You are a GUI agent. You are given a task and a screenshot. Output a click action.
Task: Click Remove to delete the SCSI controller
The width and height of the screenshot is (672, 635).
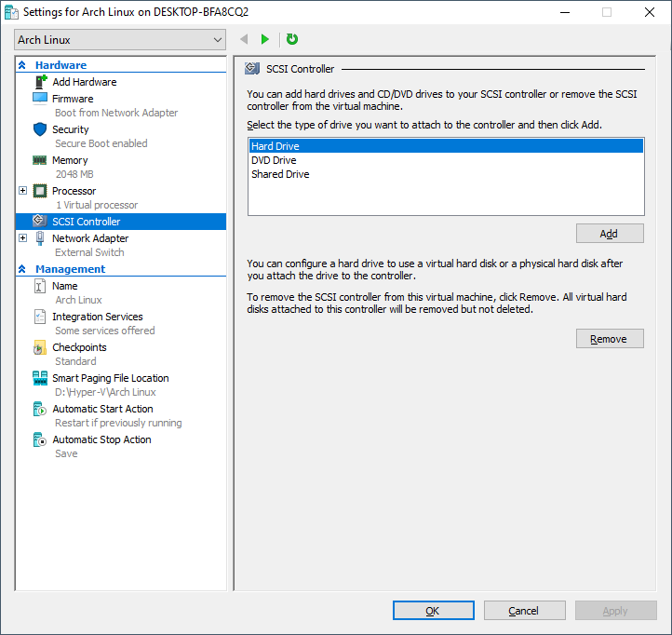coord(609,339)
